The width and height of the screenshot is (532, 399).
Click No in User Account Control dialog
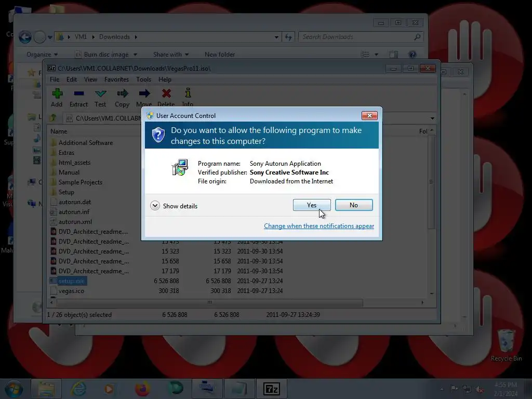[353, 205]
